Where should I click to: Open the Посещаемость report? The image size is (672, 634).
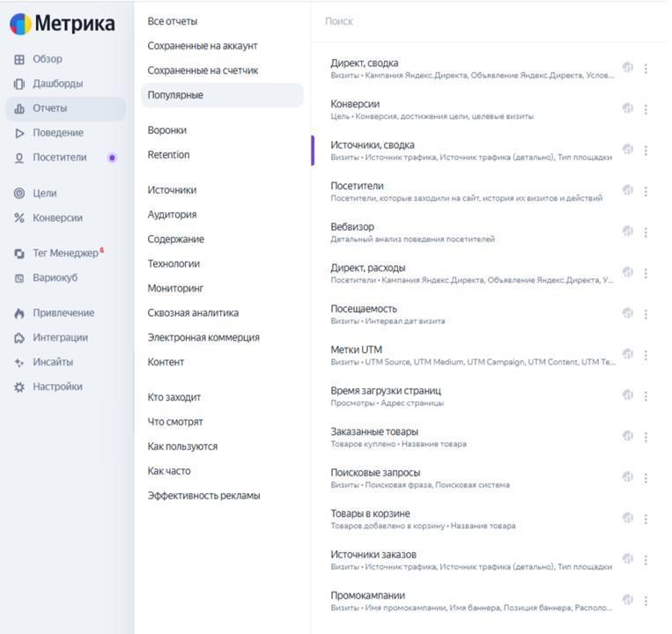[364, 309]
